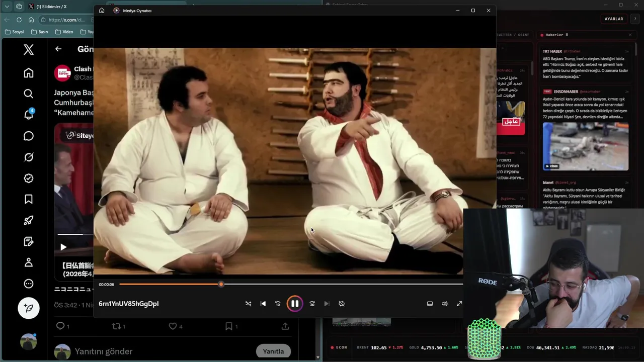Toggle repeat mode in Media Player
This screenshot has width=644, height=362.
(342, 304)
